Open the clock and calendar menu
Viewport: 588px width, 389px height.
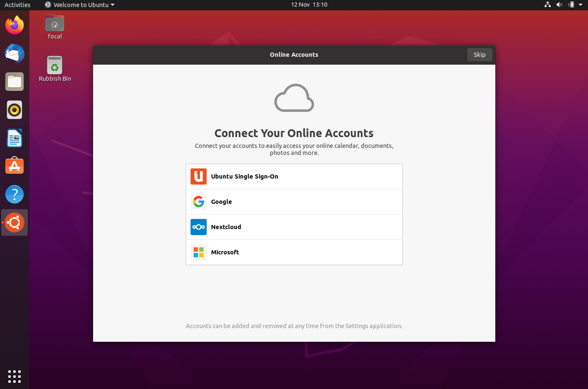(x=309, y=5)
